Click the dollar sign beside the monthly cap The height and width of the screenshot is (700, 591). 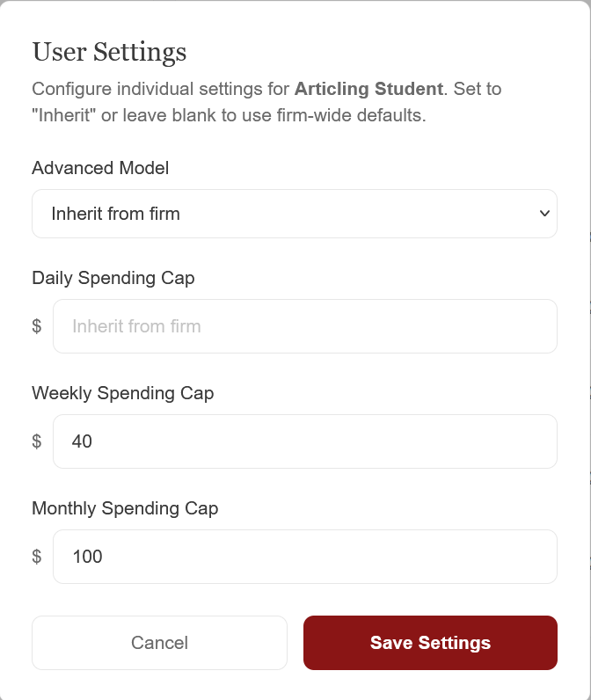(x=37, y=557)
